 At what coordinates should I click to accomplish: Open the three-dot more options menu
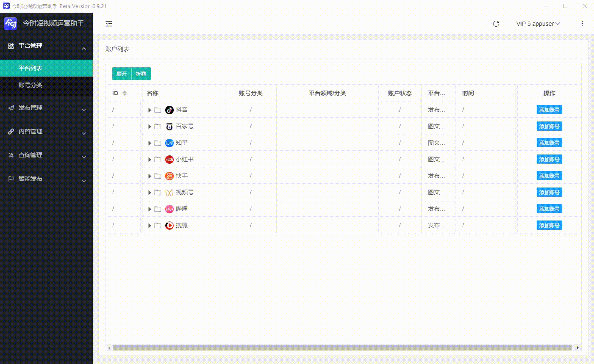(583, 24)
